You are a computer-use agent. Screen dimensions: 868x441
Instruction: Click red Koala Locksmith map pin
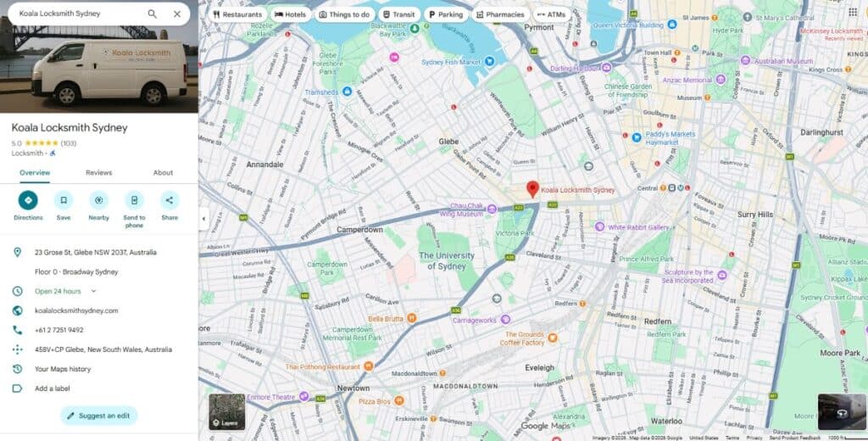532,189
